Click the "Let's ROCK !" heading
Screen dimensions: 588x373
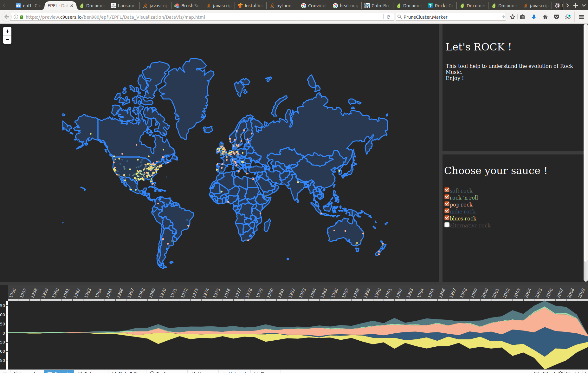pyautogui.click(x=478, y=47)
